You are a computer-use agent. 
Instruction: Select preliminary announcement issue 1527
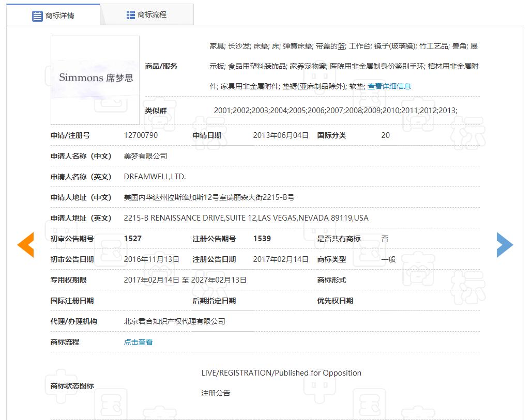133,239
